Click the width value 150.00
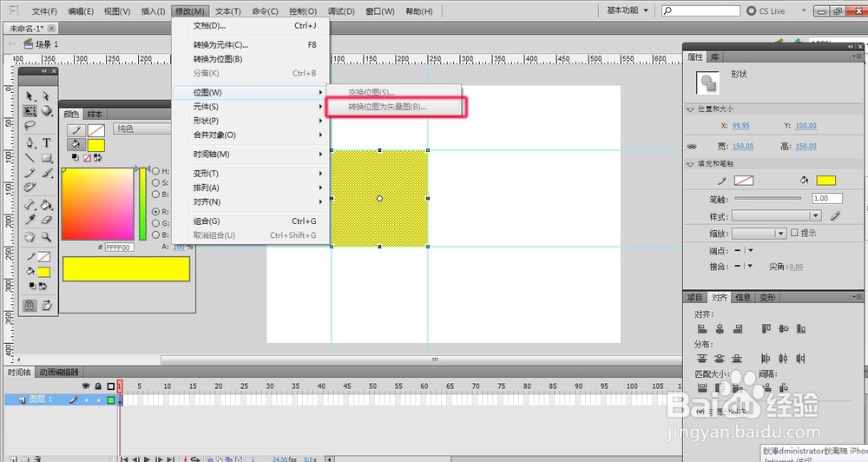This screenshot has height=462, width=868. click(x=743, y=146)
